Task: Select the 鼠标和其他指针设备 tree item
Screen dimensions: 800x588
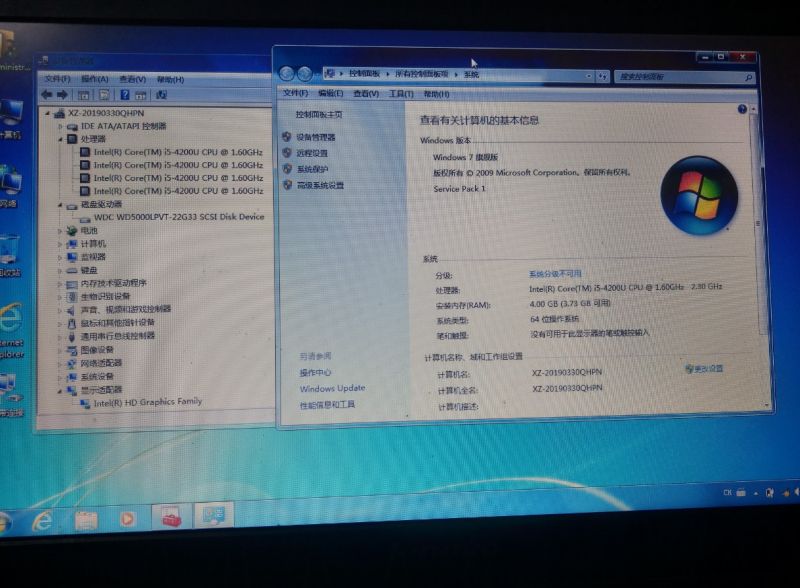Action: (117, 323)
